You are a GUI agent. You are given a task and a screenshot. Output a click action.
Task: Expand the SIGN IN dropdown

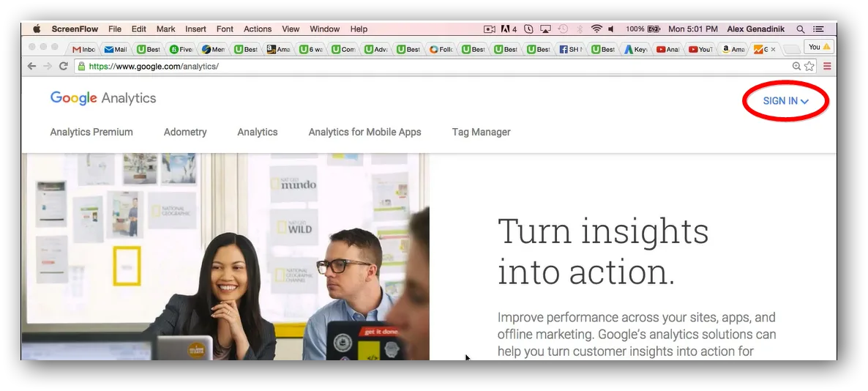tap(786, 101)
